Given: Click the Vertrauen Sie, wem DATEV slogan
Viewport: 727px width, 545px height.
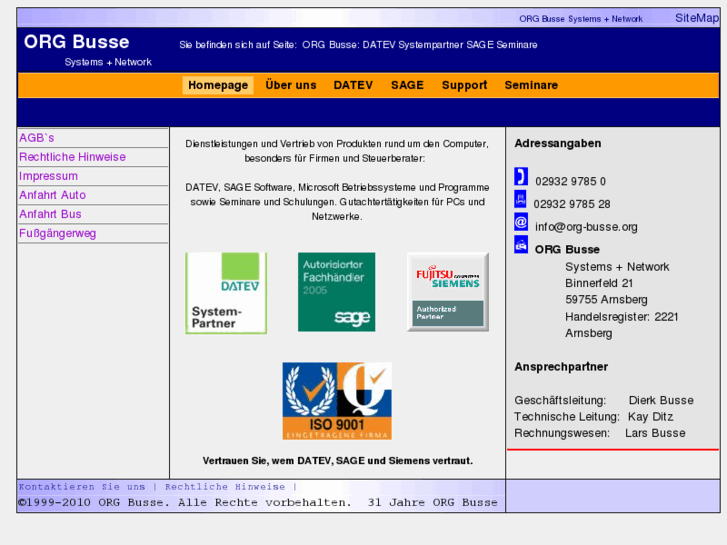Looking at the screenshot, I should (338, 461).
